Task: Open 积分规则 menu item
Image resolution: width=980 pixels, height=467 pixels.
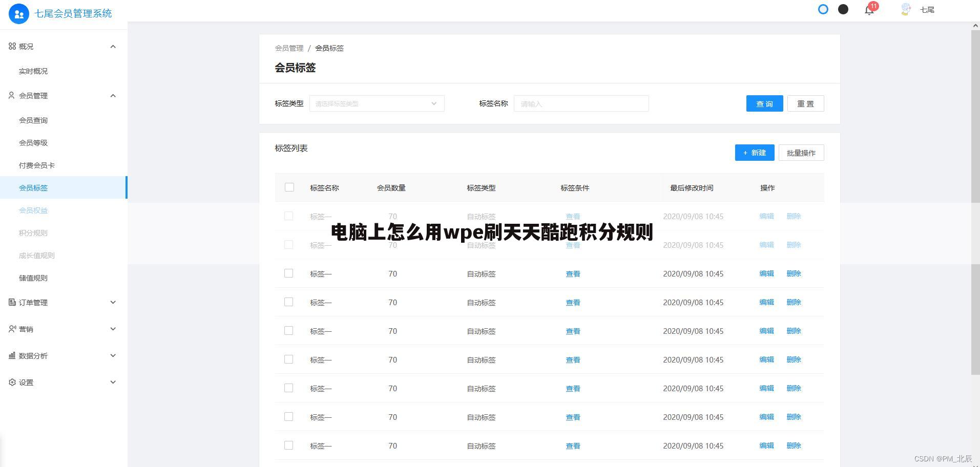Action: click(x=33, y=233)
